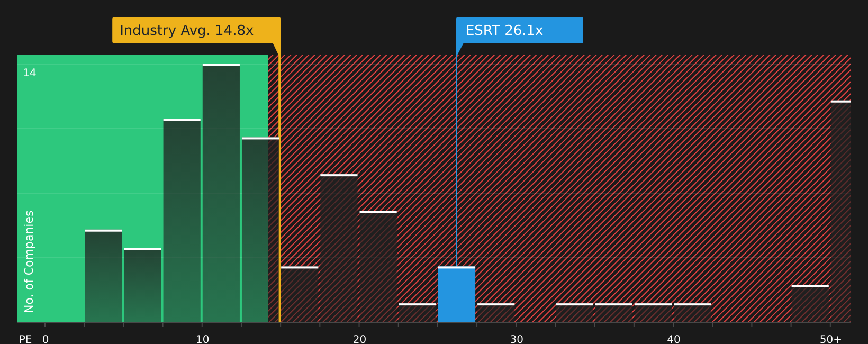Click the bar for PE 17.5-20
Image resolution: width=868 pixels, height=344 pixels.
[339, 248]
